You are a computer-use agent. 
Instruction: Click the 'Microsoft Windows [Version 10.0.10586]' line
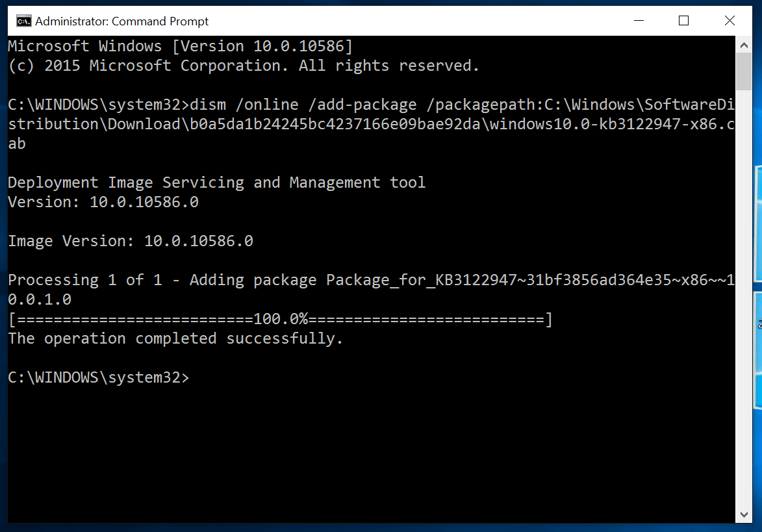[180, 46]
